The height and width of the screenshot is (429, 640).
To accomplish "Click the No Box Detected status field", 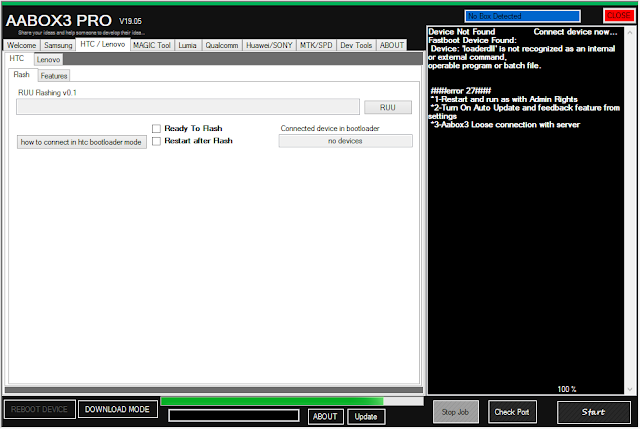I will point(522,16).
